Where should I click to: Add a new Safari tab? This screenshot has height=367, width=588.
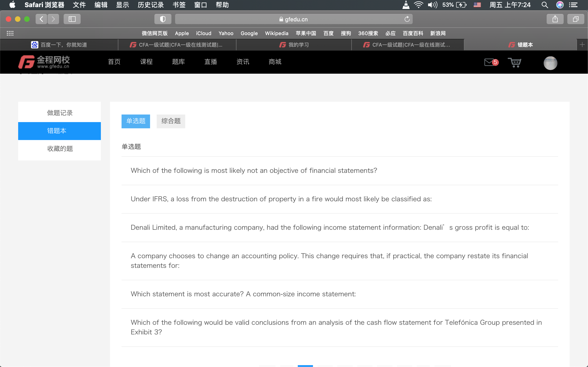tap(582, 45)
